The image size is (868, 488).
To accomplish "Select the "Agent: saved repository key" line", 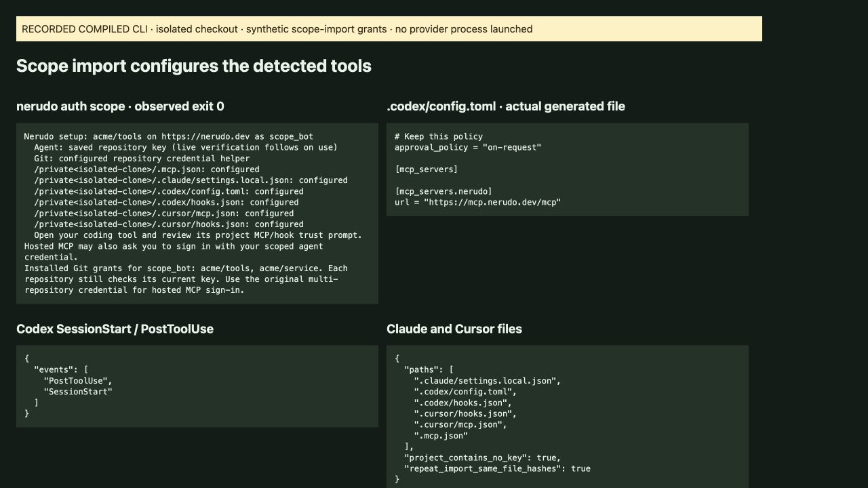I will click(186, 147).
